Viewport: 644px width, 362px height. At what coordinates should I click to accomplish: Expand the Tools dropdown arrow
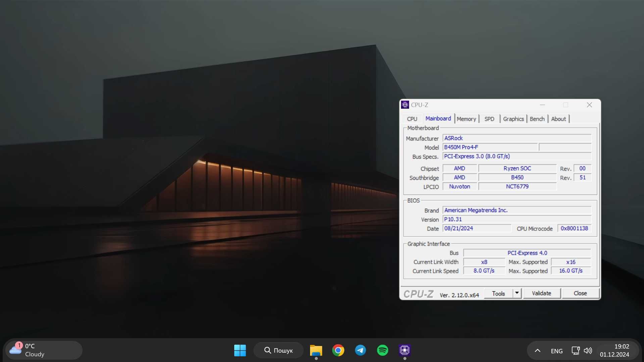point(517,293)
